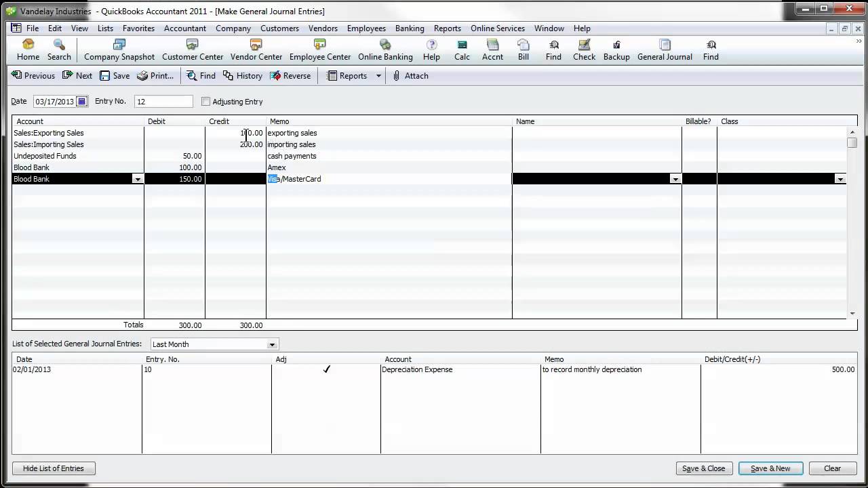Open the Calc calculator icon
The width and height of the screenshot is (868, 488).
click(x=462, y=50)
